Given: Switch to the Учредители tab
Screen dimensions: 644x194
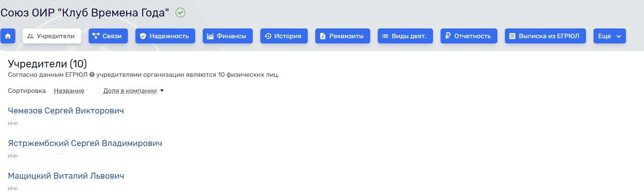Looking at the screenshot, I should click(x=52, y=36).
